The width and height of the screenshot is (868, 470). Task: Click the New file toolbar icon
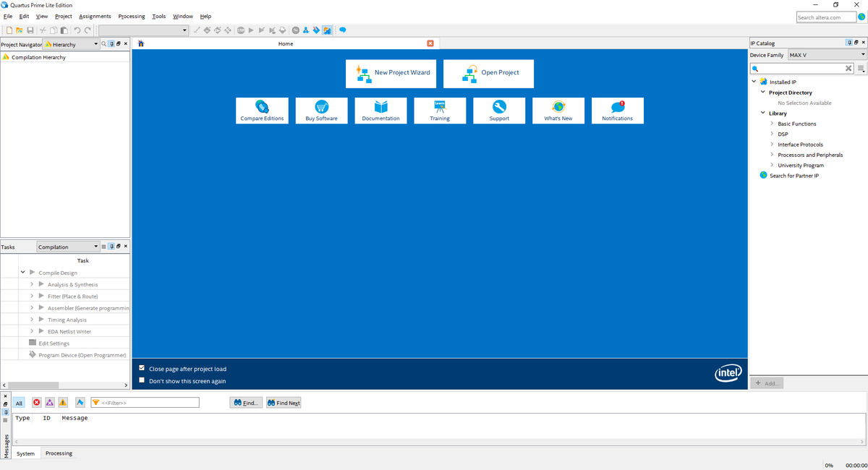9,30
